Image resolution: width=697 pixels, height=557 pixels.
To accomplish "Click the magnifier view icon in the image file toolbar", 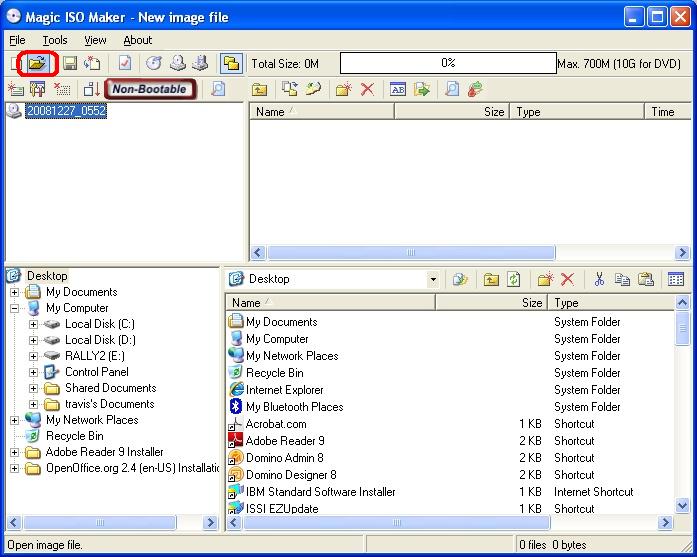I will pyautogui.click(x=452, y=89).
